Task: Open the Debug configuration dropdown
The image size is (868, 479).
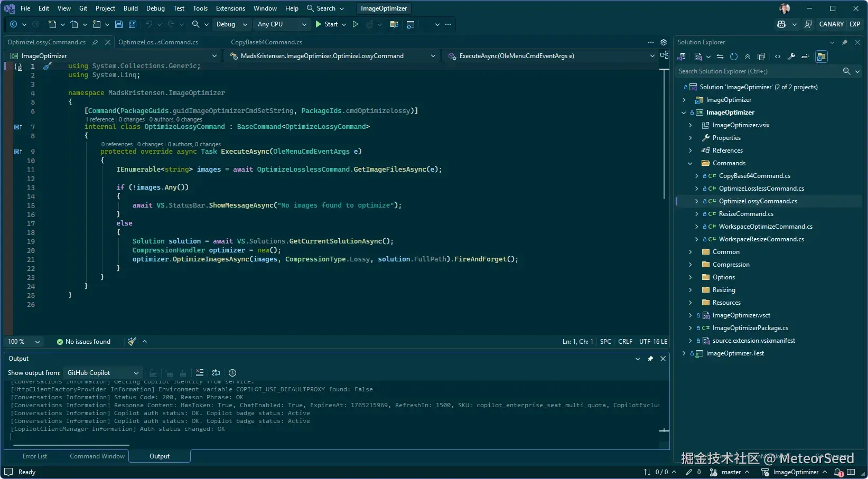Action: point(231,24)
